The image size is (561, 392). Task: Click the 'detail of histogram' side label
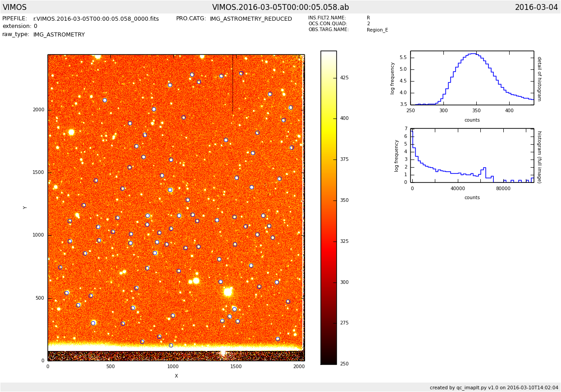539,78
